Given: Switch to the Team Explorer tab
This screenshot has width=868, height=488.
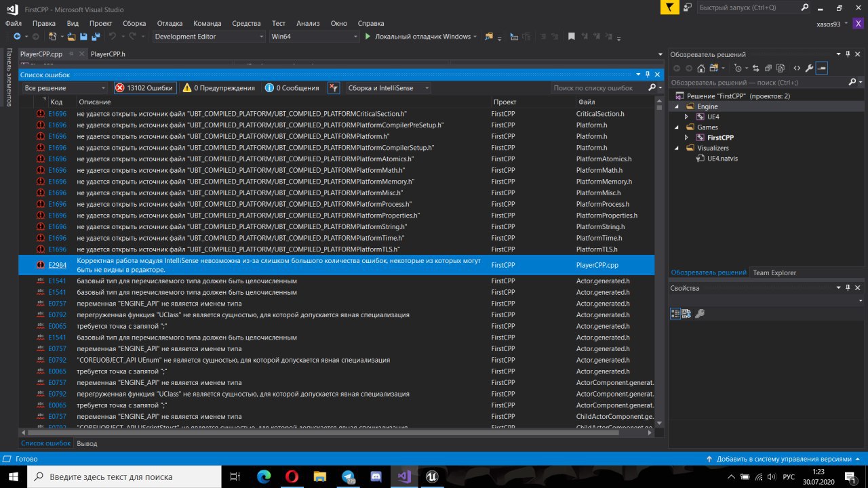Looking at the screenshot, I should pos(774,272).
